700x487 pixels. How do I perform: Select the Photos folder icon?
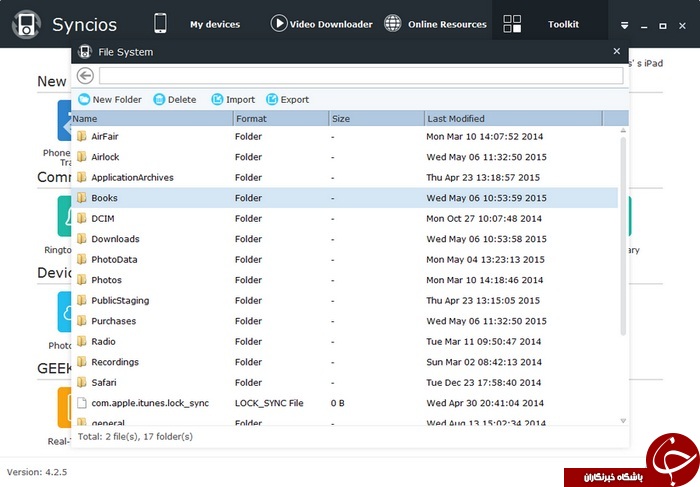pyautogui.click(x=81, y=280)
